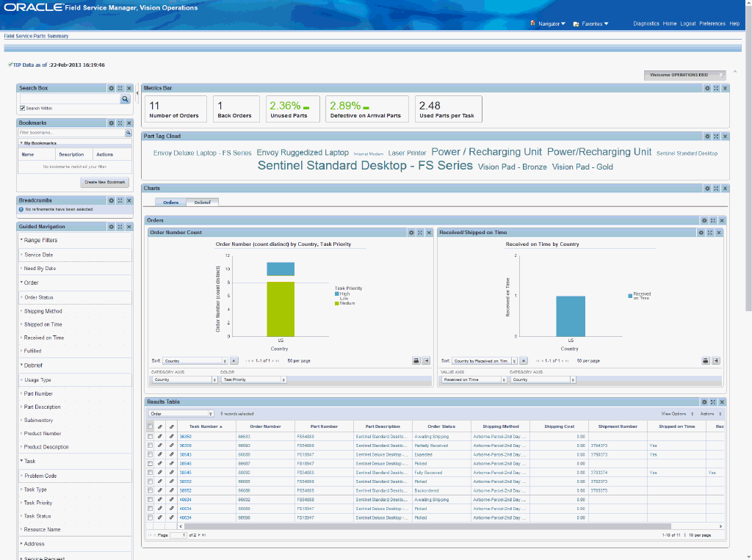
Task: Sort by the Task Number column header
Action: pyautogui.click(x=206, y=426)
